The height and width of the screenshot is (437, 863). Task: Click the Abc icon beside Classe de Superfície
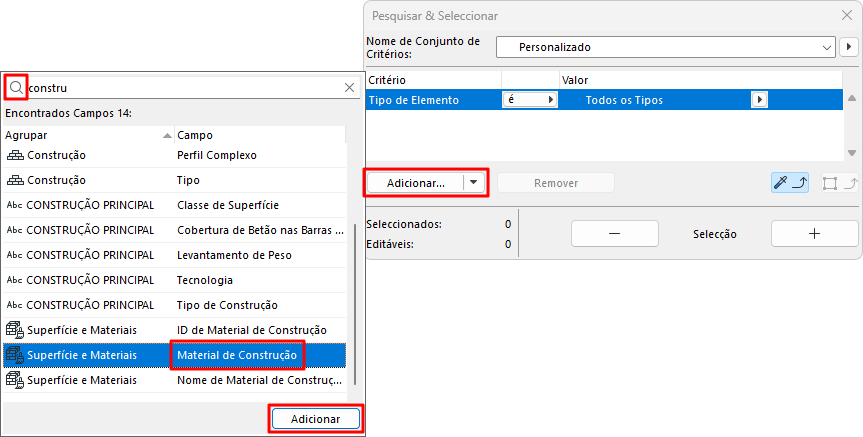(14, 205)
